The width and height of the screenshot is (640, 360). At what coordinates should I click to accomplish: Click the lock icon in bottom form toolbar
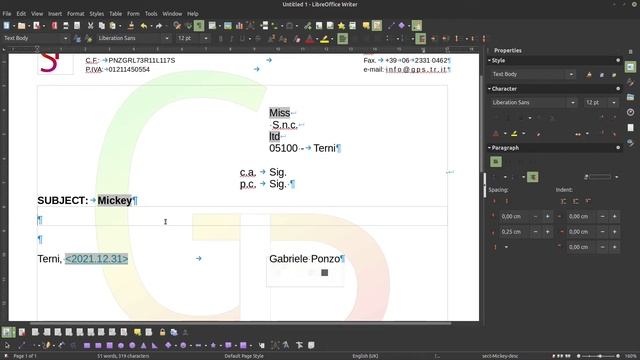[162, 332]
